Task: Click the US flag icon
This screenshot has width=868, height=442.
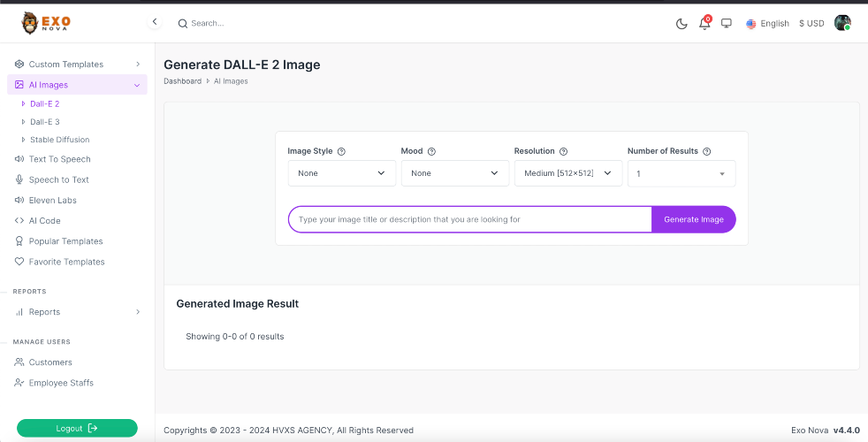Action: point(750,23)
